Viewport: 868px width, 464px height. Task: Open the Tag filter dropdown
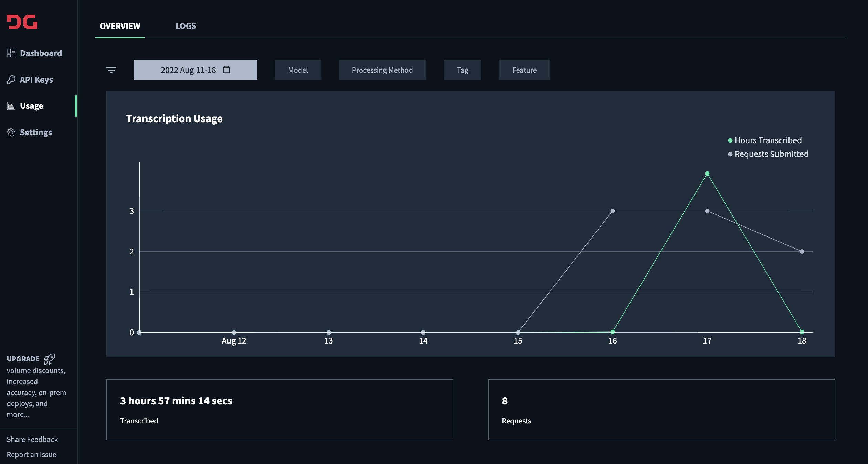[x=462, y=70]
